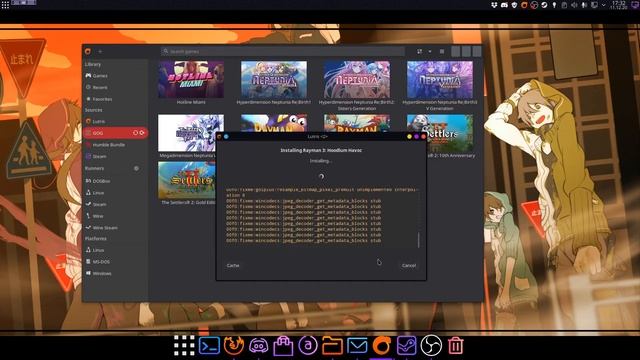Refresh the GOG library icon
Image resolution: width=640 pixels, height=360 pixels.
pyautogui.click(x=135, y=133)
